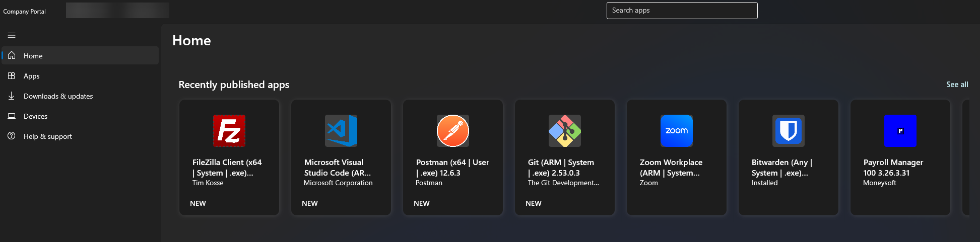Select the Postman app icon
Screen dimensions: 980x242
[453, 131]
